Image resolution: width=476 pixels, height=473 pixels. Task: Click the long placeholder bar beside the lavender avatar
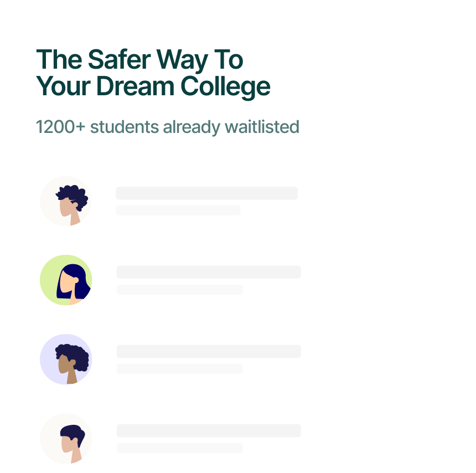[209, 351]
